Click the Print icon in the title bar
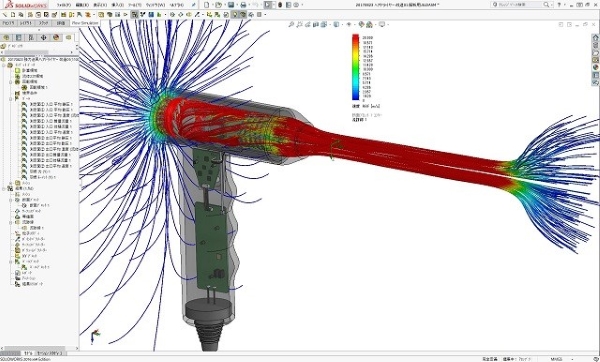Screen dimensions: 600x362 (243, 5)
